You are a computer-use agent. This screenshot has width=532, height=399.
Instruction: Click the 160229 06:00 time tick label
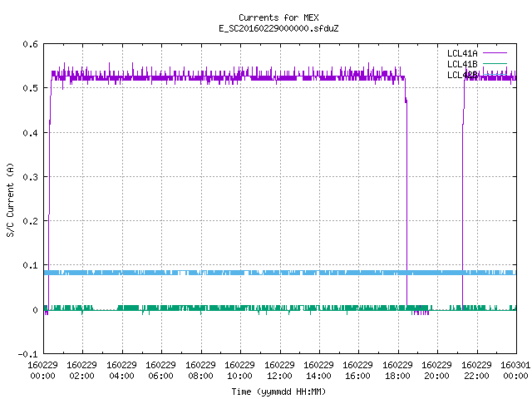[x=160, y=371]
